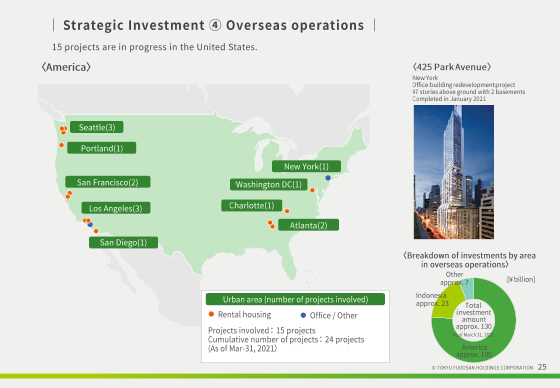Select the Los Angeles(3) label

[x=116, y=208]
